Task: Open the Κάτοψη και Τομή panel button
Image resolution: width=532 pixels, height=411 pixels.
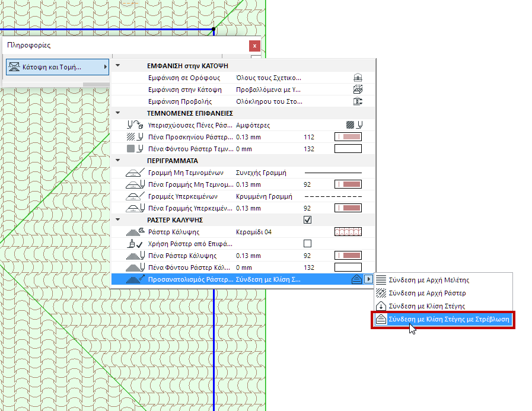Action: click(x=58, y=67)
